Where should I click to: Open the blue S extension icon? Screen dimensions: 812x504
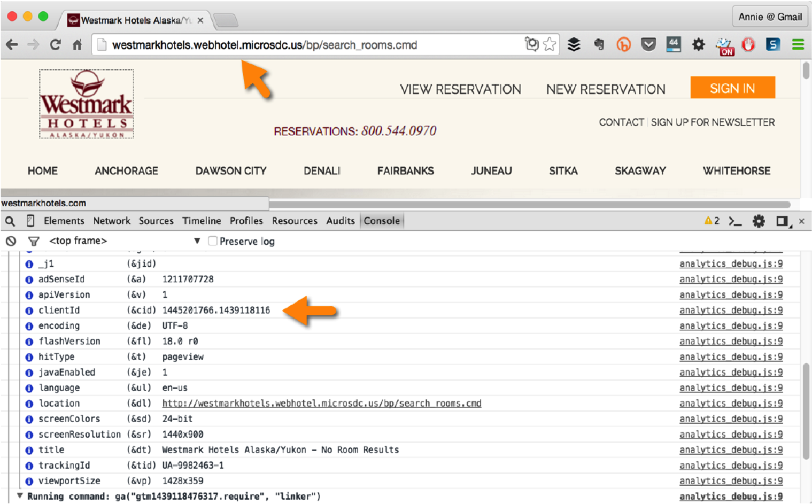[x=773, y=44]
